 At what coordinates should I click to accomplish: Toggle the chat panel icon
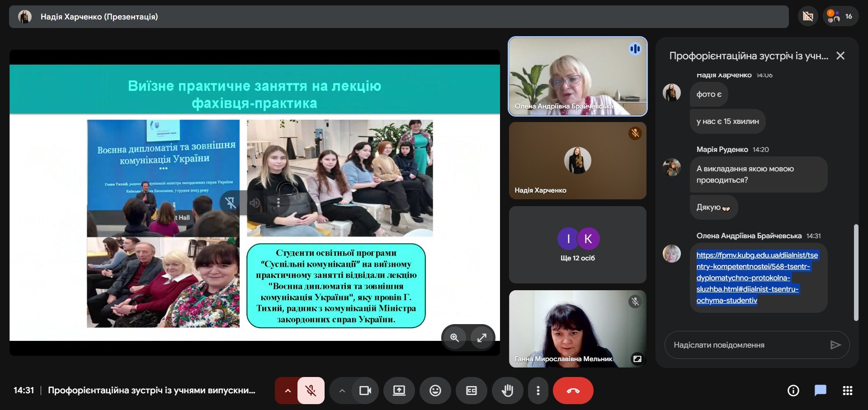click(820, 391)
